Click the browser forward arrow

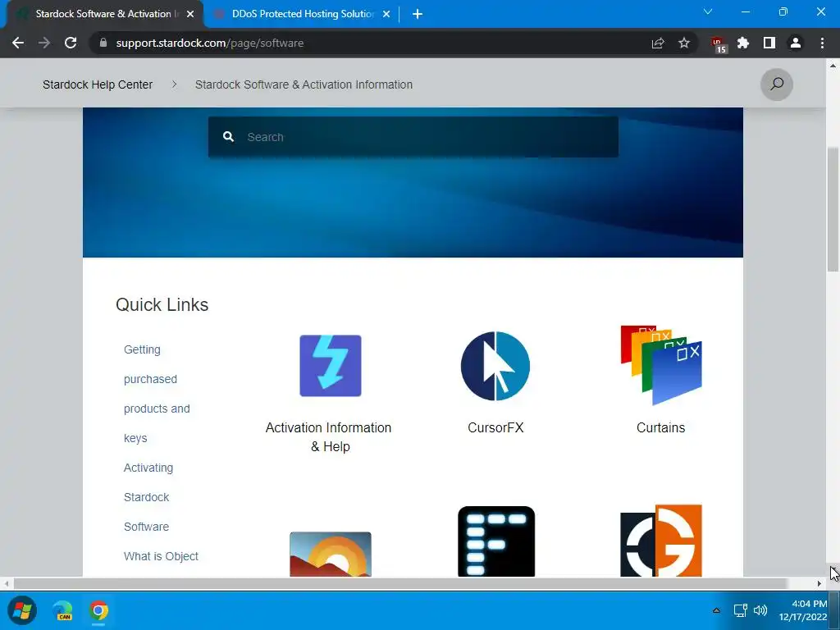coord(44,43)
